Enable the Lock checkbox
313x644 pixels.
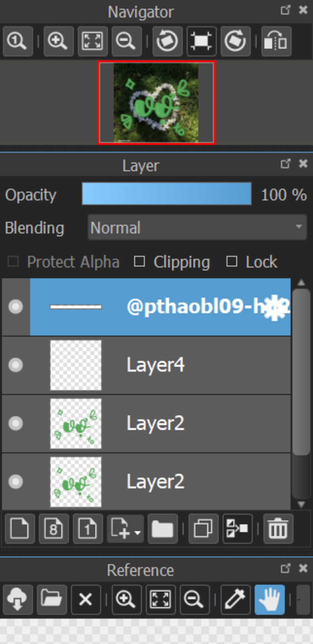pos(232,262)
